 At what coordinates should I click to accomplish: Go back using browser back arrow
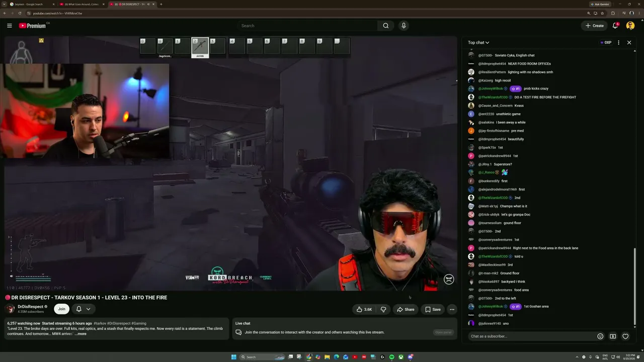click(x=5, y=13)
